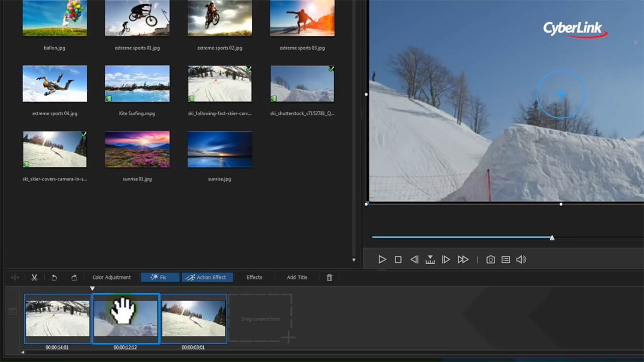Step forward to the next frame
This screenshot has height=362, width=644.
click(446, 259)
